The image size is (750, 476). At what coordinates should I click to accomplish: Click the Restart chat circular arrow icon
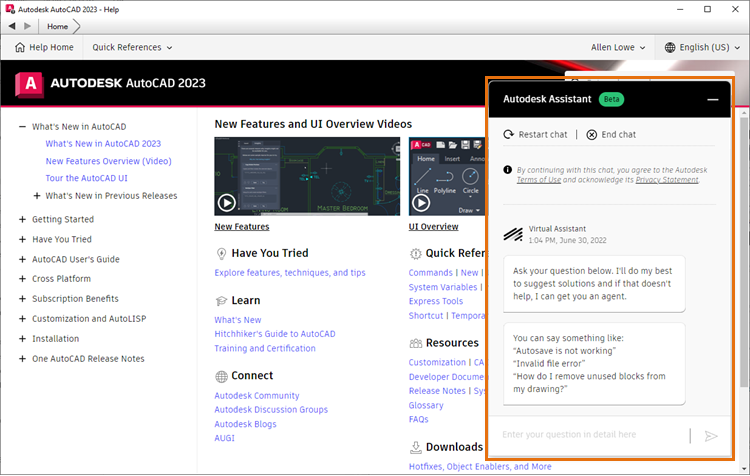coord(508,134)
